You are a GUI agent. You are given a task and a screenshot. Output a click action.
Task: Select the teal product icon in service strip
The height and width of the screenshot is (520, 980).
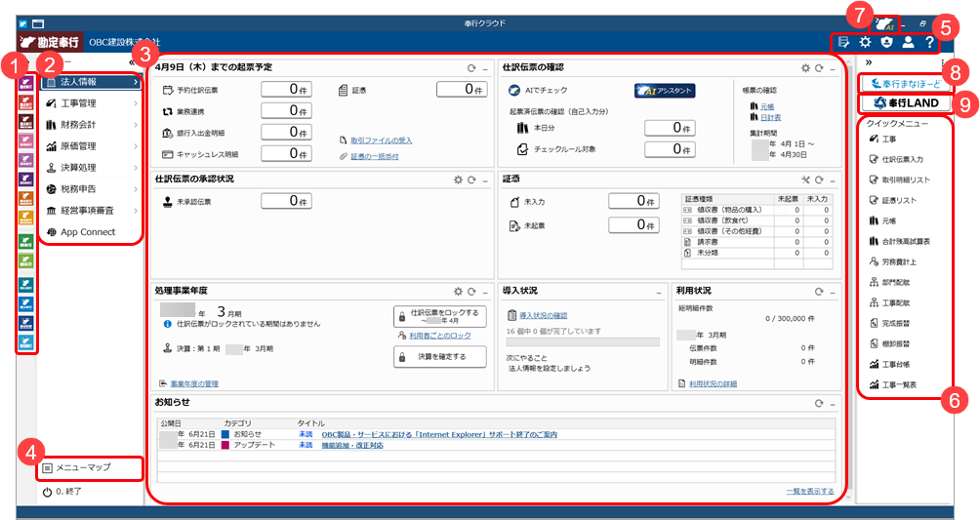(x=25, y=284)
